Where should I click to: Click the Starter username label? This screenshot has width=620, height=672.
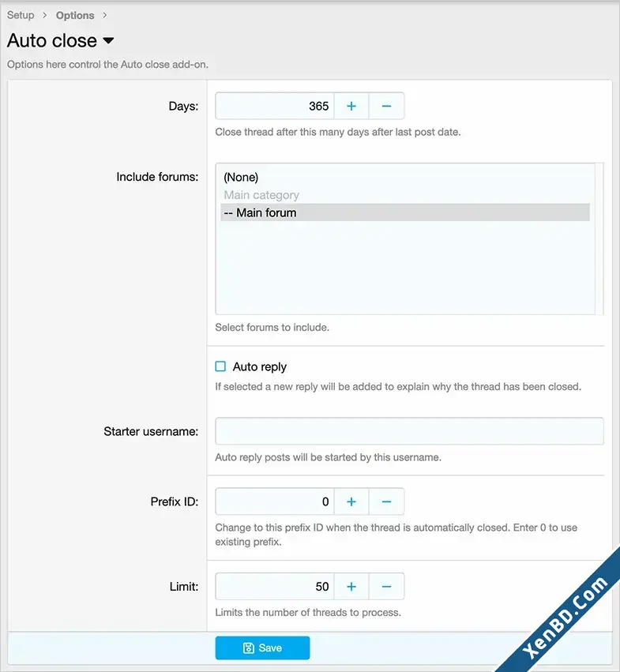(x=151, y=432)
